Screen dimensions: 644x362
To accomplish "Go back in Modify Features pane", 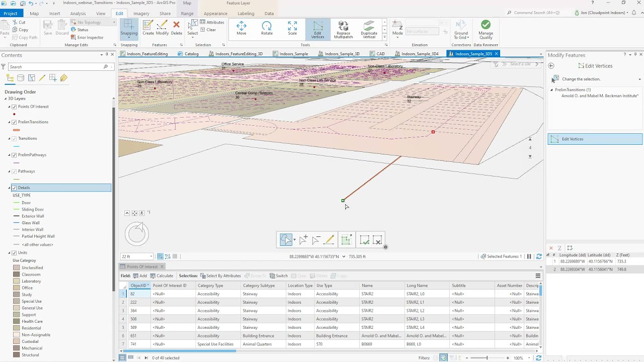I will (551, 66).
